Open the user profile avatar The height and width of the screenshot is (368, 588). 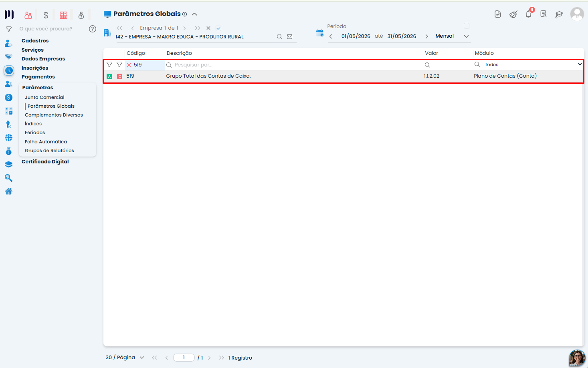click(577, 14)
